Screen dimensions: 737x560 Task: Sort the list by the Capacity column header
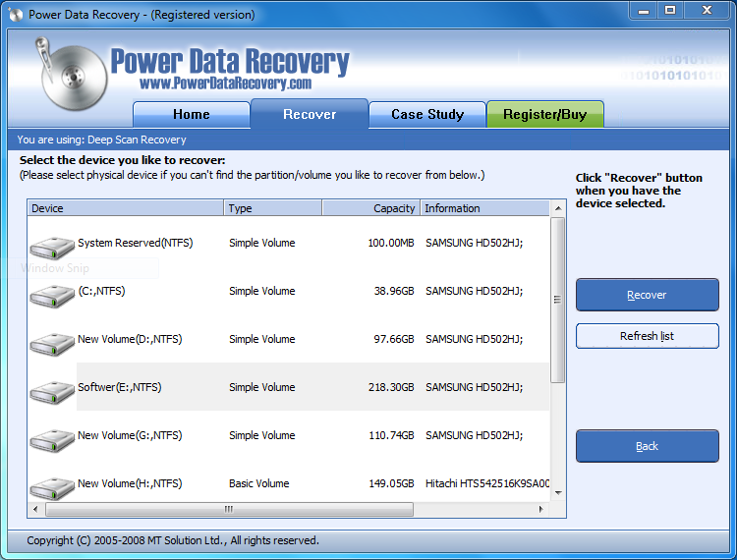tap(371, 208)
